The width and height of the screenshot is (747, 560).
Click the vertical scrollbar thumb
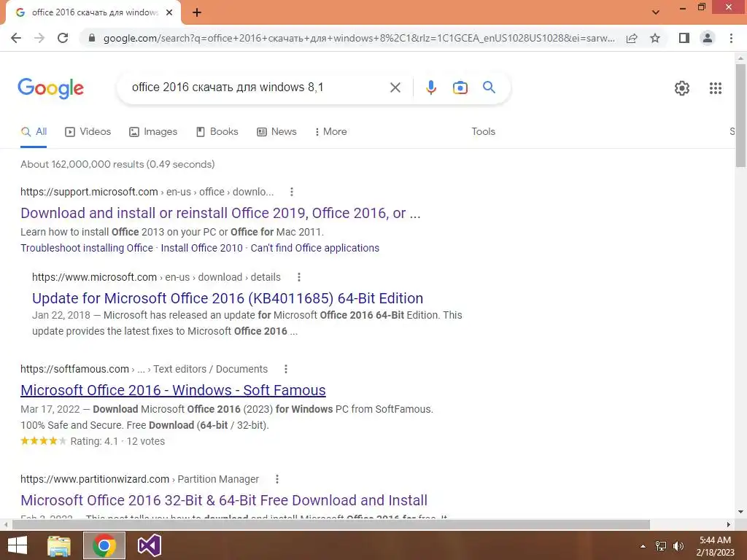(x=741, y=116)
